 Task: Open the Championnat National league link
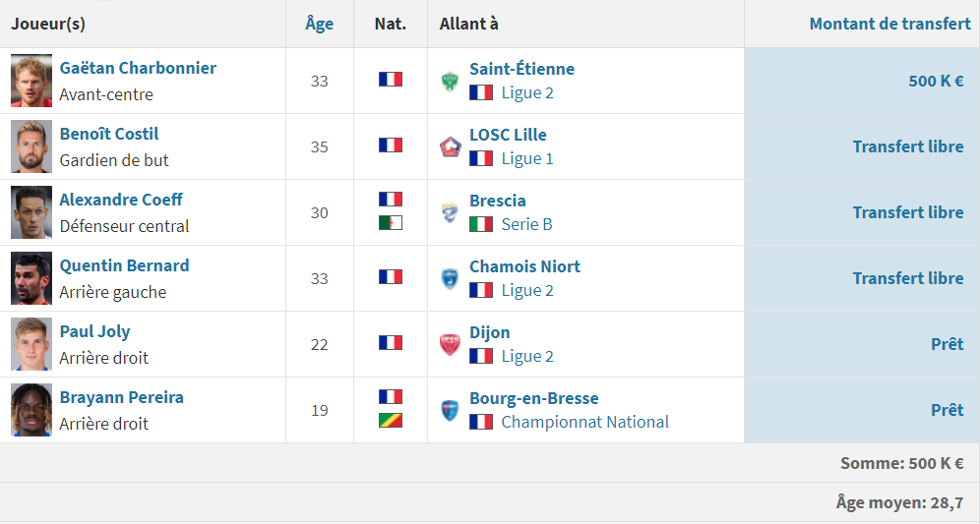click(585, 422)
